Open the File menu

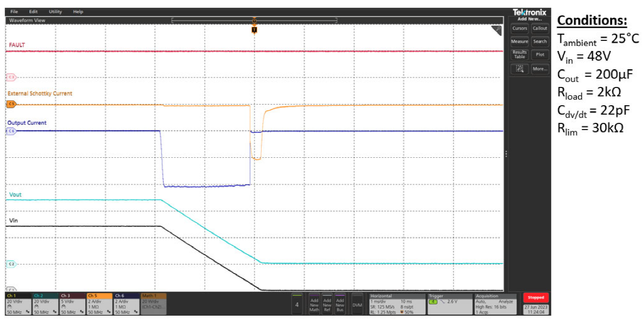(x=14, y=12)
